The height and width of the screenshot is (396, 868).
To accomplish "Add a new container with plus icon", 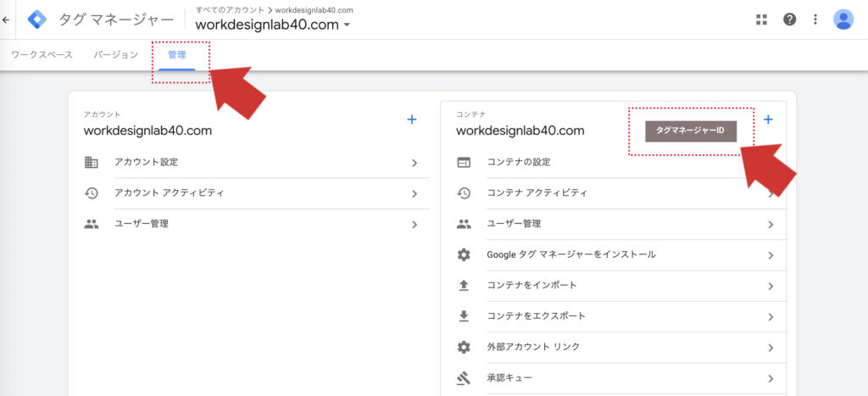I will point(768,119).
